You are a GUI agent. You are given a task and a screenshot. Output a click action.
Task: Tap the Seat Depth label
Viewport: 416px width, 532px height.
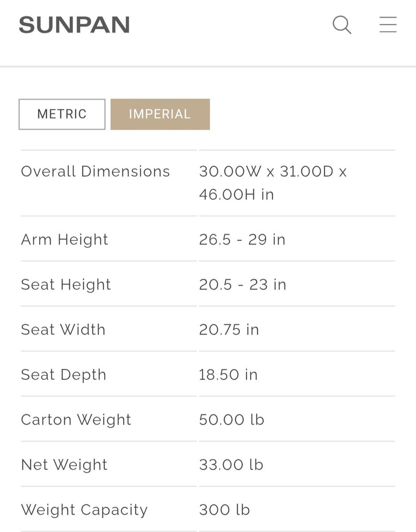tap(64, 375)
